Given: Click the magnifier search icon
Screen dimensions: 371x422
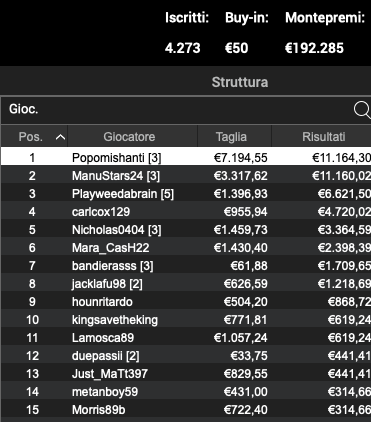Looking at the screenshot, I should [362, 110].
